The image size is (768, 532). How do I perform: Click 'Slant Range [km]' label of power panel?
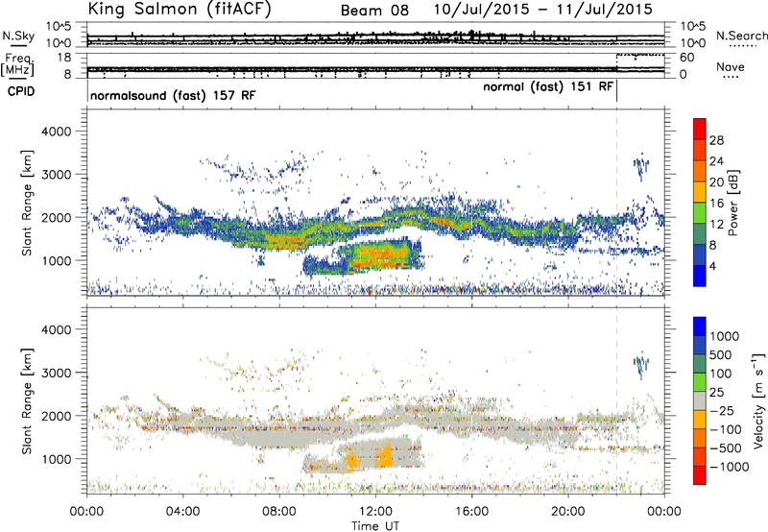(x=27, y=203)
